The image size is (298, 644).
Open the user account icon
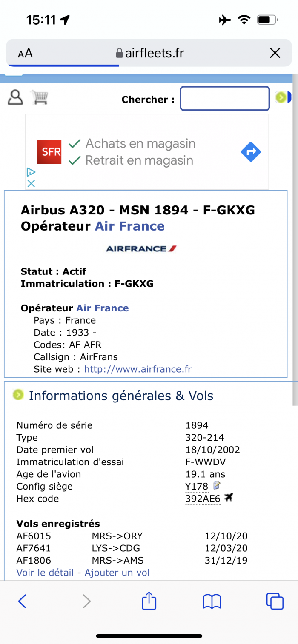click(x=15, y=97)
